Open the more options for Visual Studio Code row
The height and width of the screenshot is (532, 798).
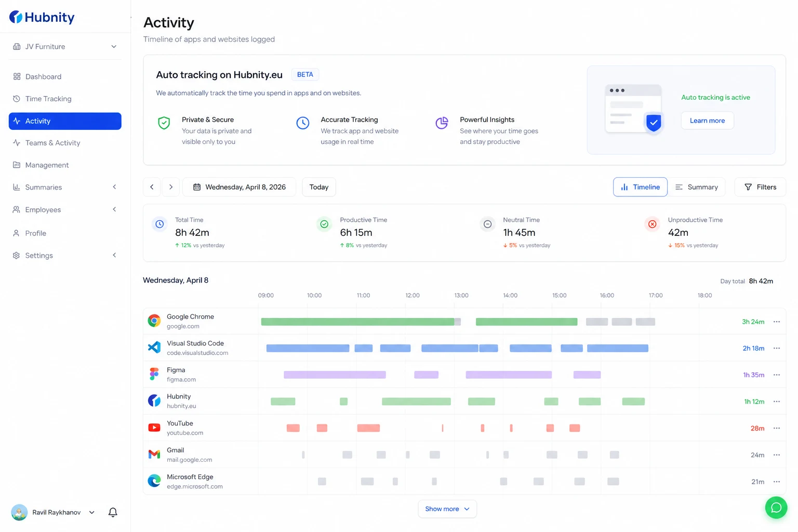pyautogui.click(x=777, y=348)
